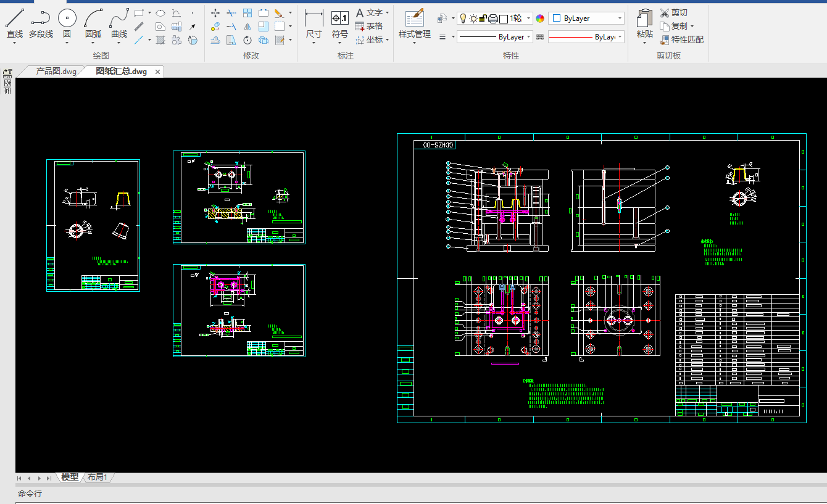Step to the previous layout tab

[x=29, y=478]
